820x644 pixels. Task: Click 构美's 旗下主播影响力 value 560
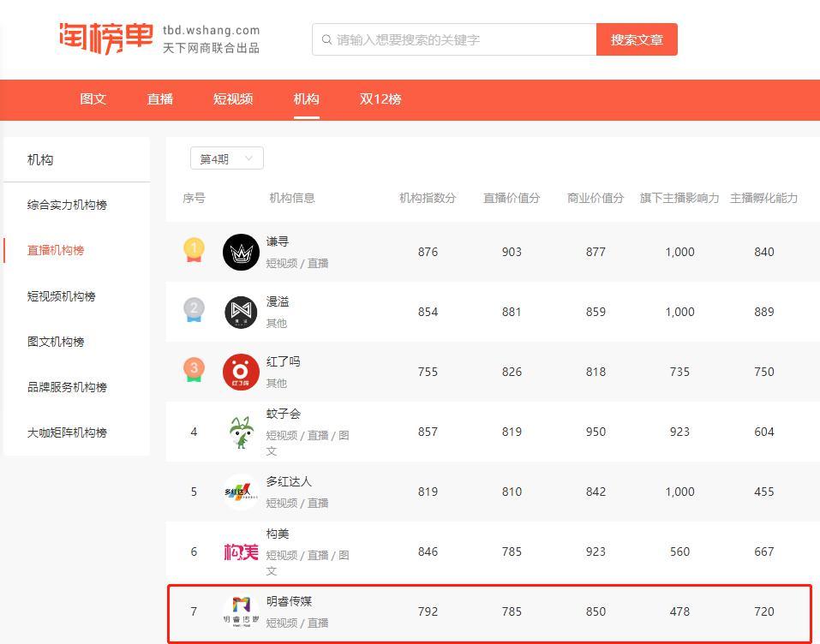(679, 552)
